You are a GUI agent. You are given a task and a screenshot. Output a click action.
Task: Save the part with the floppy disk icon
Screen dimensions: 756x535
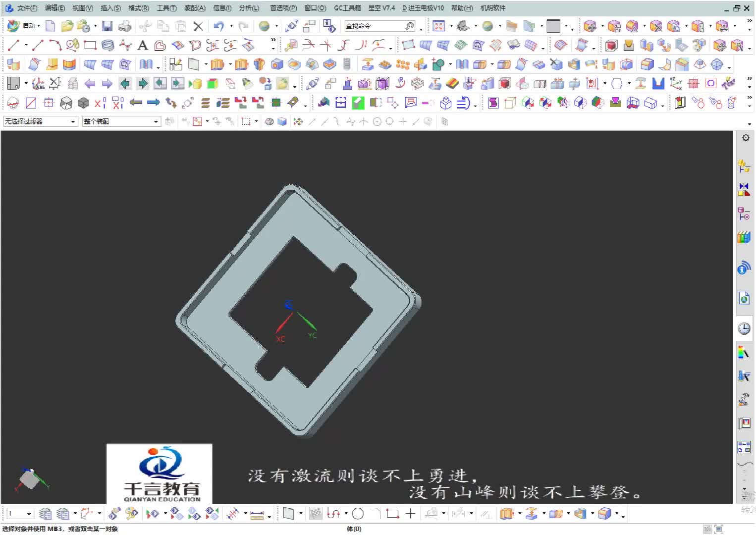point(107,26)
